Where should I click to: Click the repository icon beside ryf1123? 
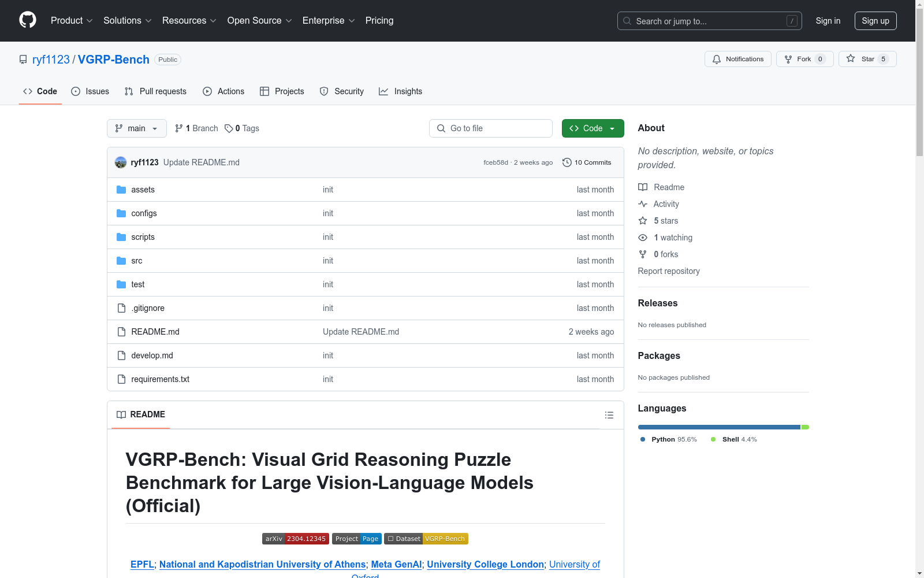[23, 60]
